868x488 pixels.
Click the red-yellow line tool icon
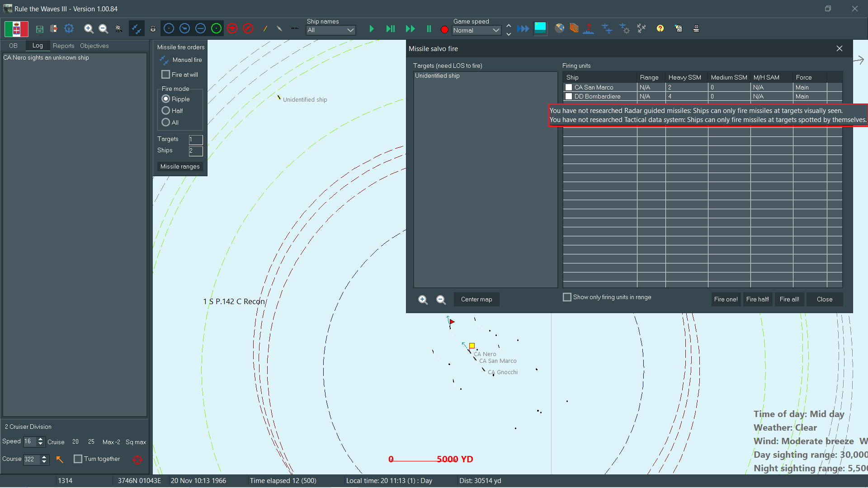pos(265,29)
